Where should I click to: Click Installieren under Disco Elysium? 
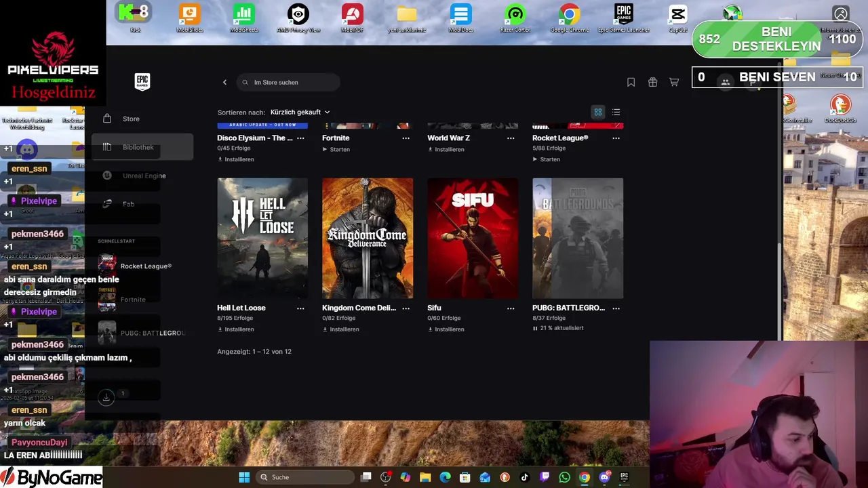236,159
